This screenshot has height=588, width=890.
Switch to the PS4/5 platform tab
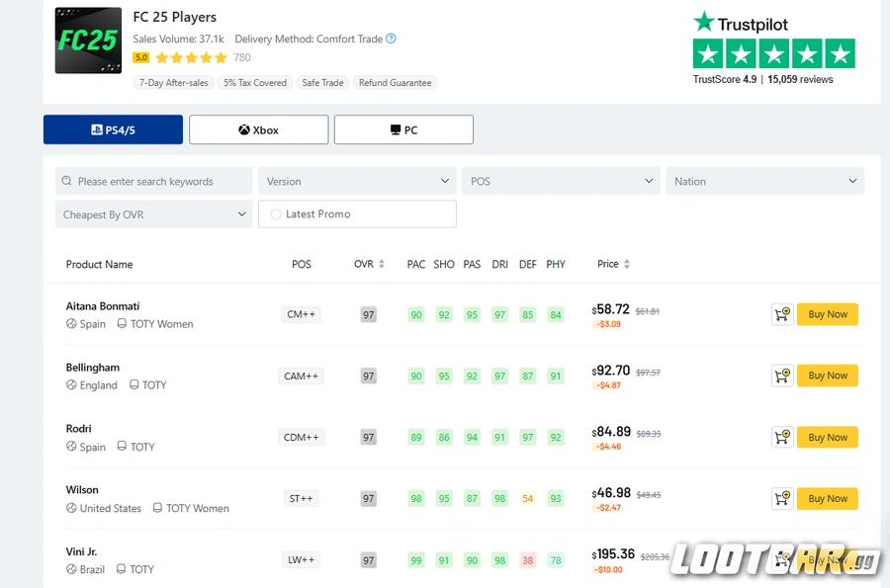coord(113,129)
